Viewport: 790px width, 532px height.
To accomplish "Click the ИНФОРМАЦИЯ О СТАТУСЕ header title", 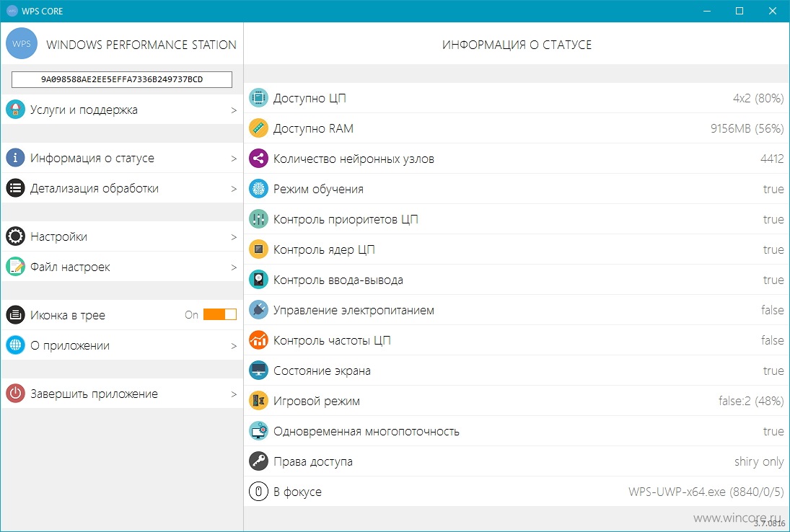I will coord(517,44).
